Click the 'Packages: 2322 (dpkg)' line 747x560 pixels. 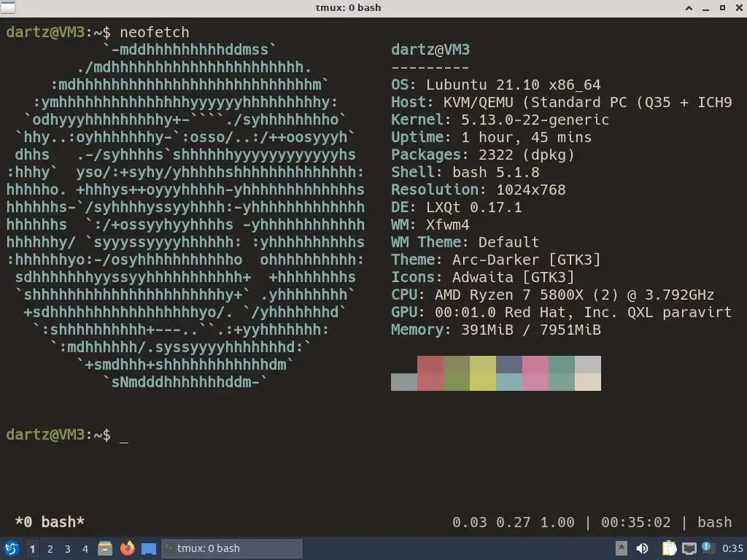click(483, 155)
